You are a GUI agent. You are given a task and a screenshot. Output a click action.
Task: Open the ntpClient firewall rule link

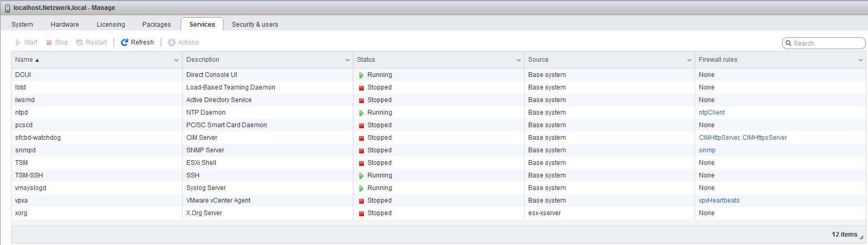(x=711, y=113)
